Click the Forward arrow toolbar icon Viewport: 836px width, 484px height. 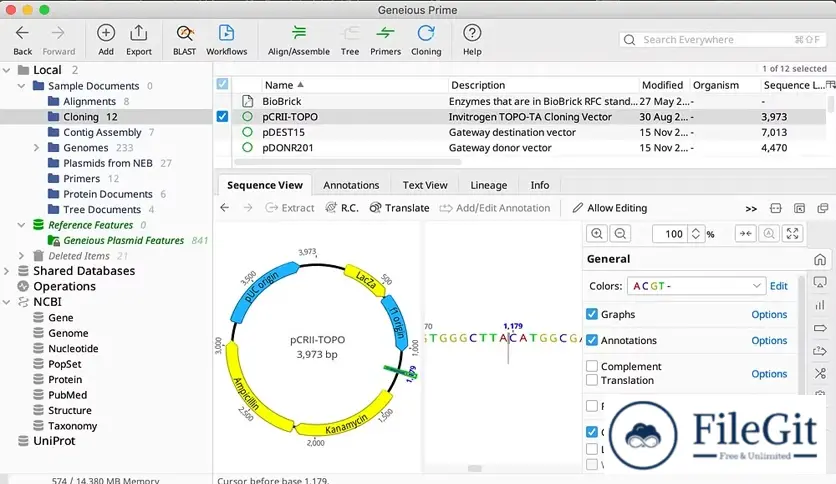tap(58, 33)
